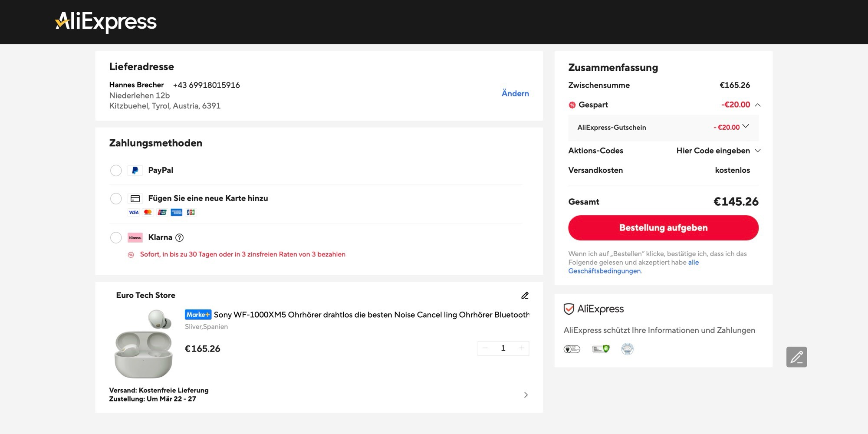Click the Marke+ brand badge
Image resolution: width=868 pixels, height=434 pixels.
click(198, 315)
